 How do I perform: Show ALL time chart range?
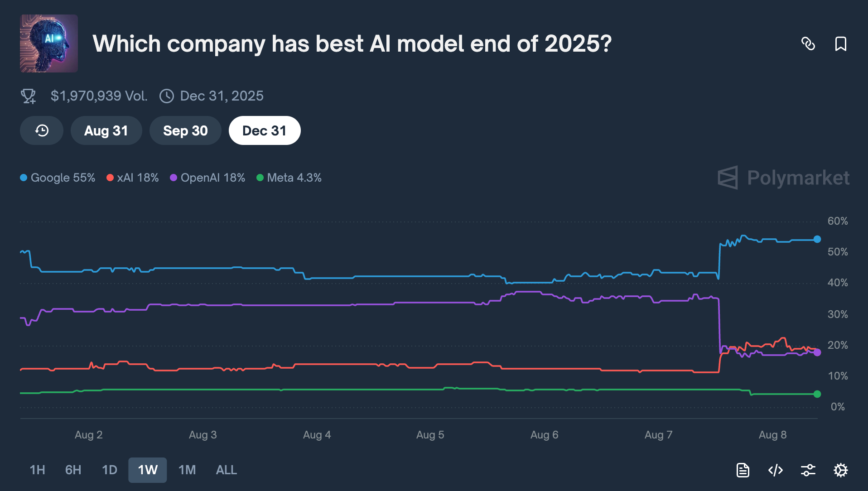(x=226, y=470)
